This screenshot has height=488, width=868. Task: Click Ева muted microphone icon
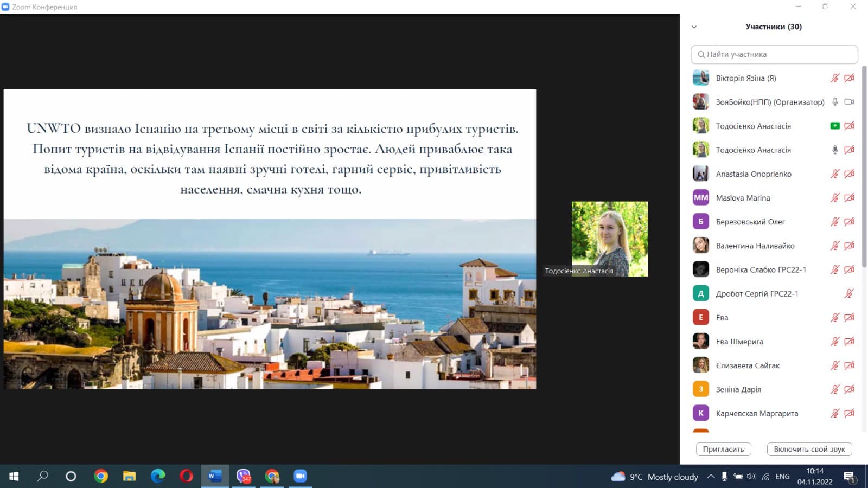[x=835, y=318]
